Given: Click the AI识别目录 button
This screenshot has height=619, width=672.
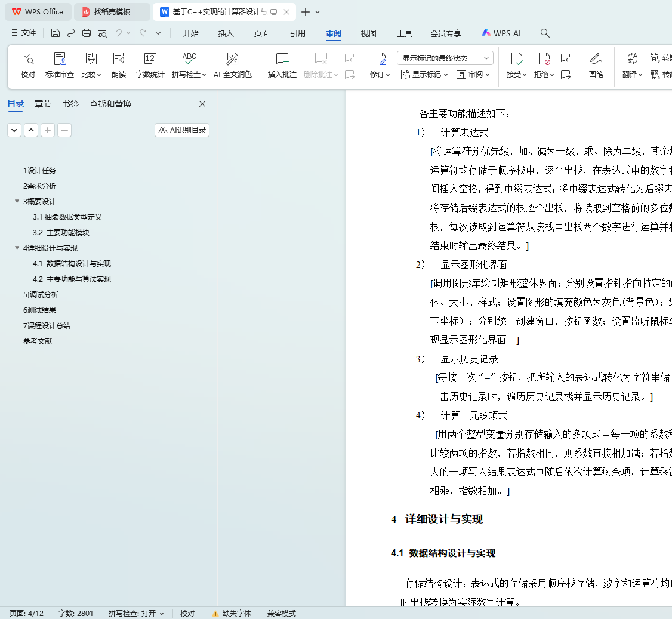Looking at the screenshot, I should pyautogui.click(x=182, y=130).
